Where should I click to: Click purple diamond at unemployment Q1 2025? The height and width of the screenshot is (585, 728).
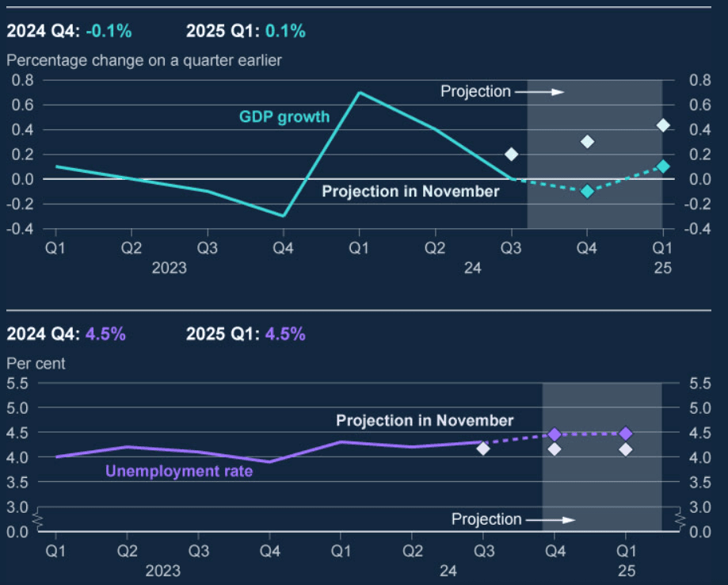(x=626, y=434)
